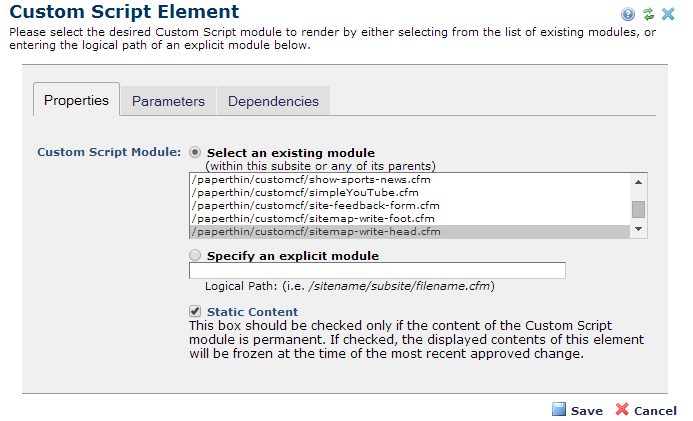Click the red Cancel X icon

(622, 410)
